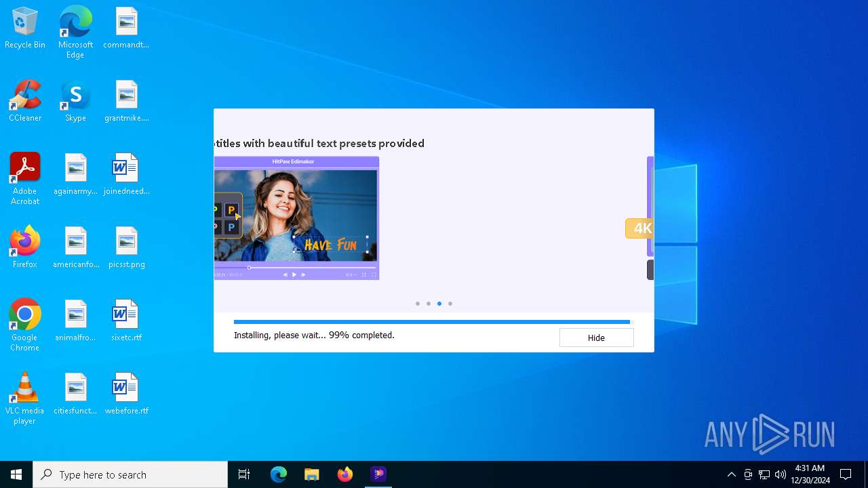This screenshot has height=488, width=868.
Task: Click the HitPaw Edimakor preview image
Action: [296, 218]
